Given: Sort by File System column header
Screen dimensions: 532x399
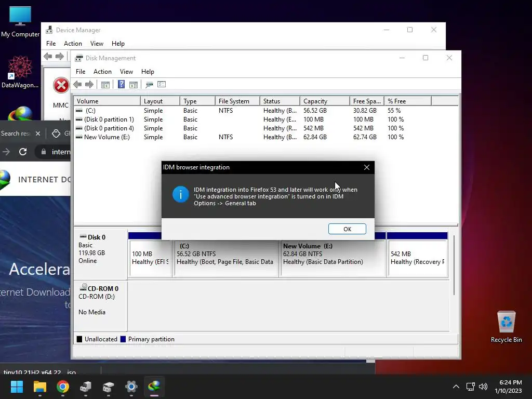Looking at the screenshot, I should 237,101.
